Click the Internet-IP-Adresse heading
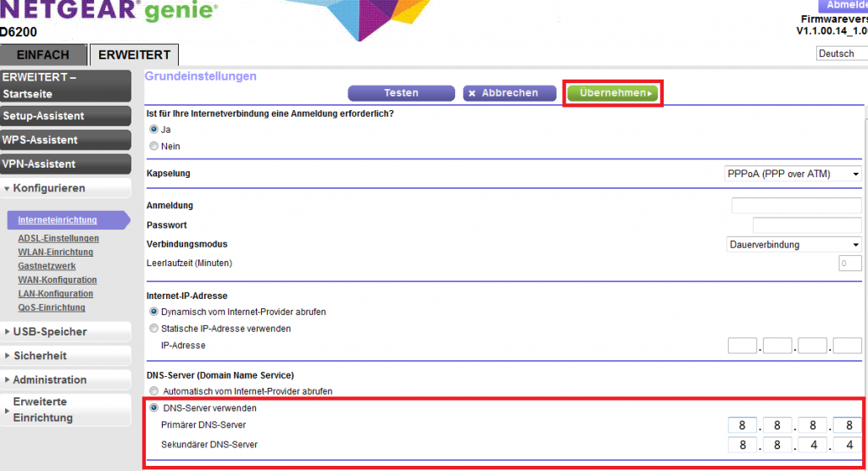868x471 pixels. click(187, 296)
